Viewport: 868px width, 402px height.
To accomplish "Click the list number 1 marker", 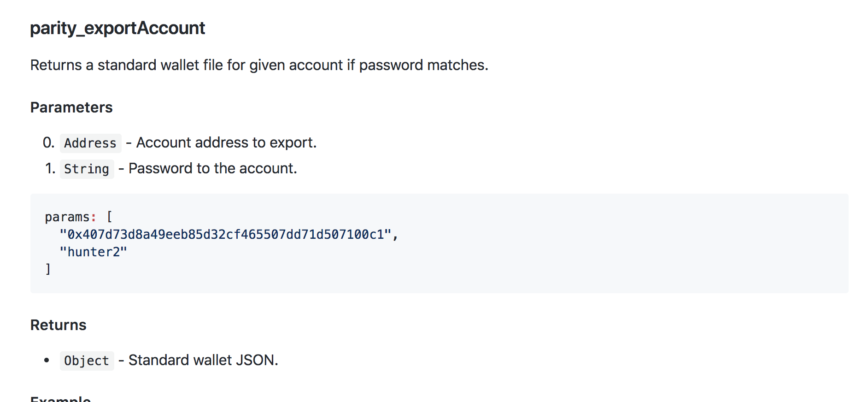I will tap(50, 169).
